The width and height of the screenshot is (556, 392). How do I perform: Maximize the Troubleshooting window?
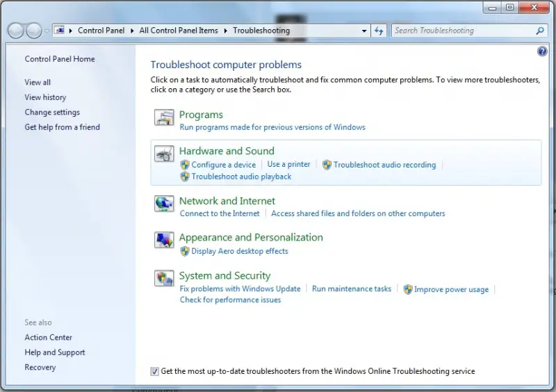[x=510, y=8]
